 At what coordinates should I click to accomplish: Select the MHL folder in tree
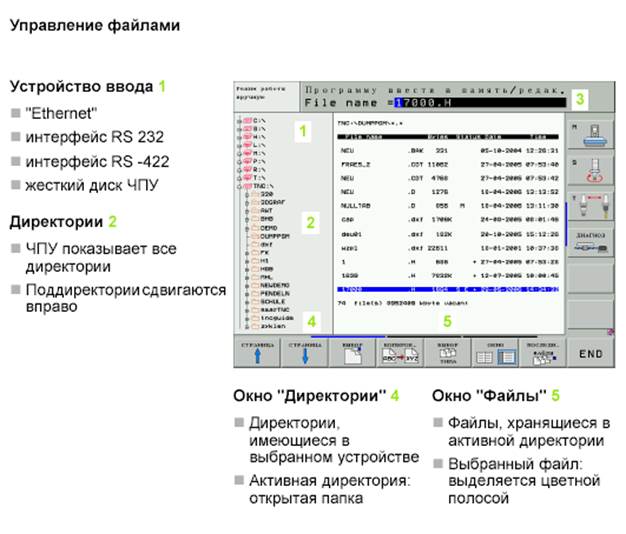(x=267, y=277)
